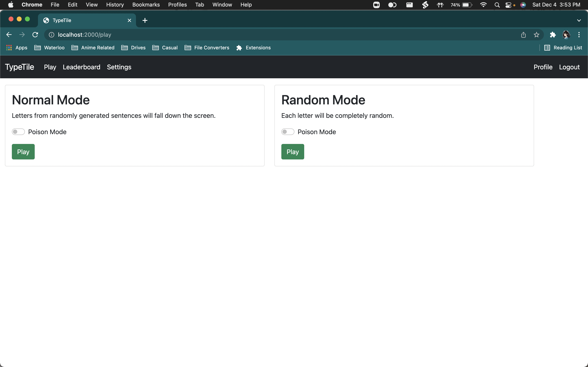Open Chrome three-dot menu

coord(579,35)
